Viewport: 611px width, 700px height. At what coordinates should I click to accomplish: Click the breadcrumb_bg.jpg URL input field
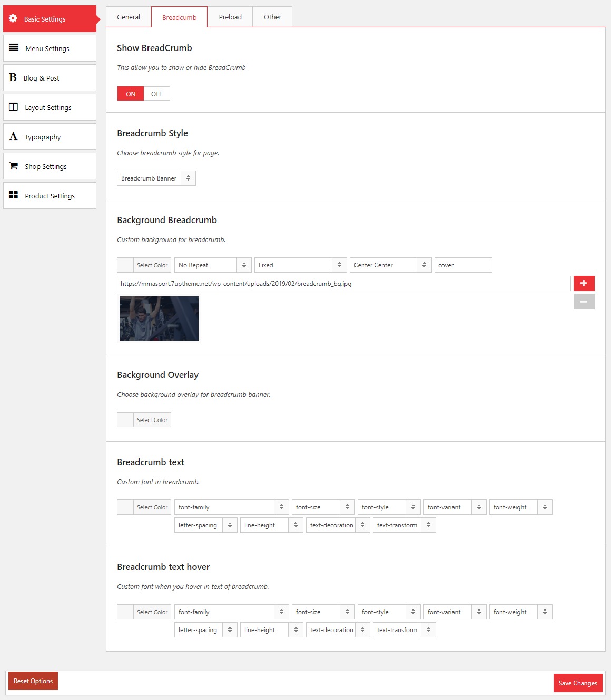(343, 283)
